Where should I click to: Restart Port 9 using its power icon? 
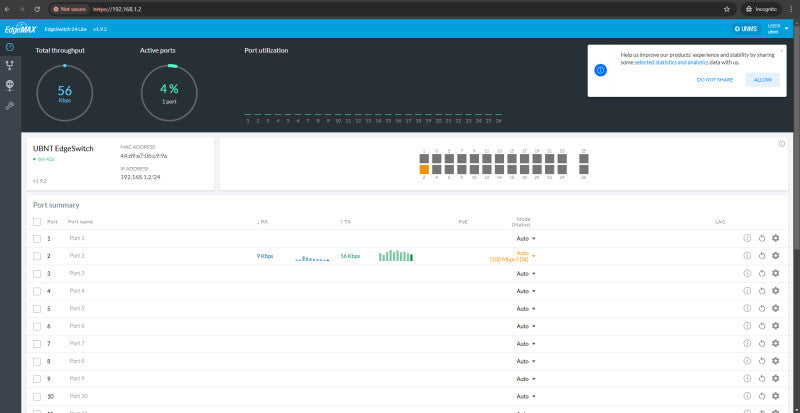tap(762, 379)
